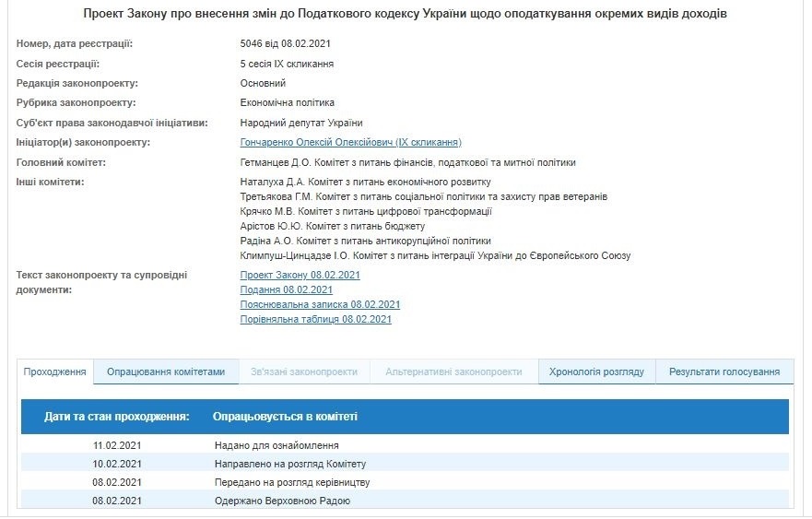Select the registration number 5046 від 08.02.2021
Image resolution: width=812 pixels, height=519 pixels.
point(285,43)
